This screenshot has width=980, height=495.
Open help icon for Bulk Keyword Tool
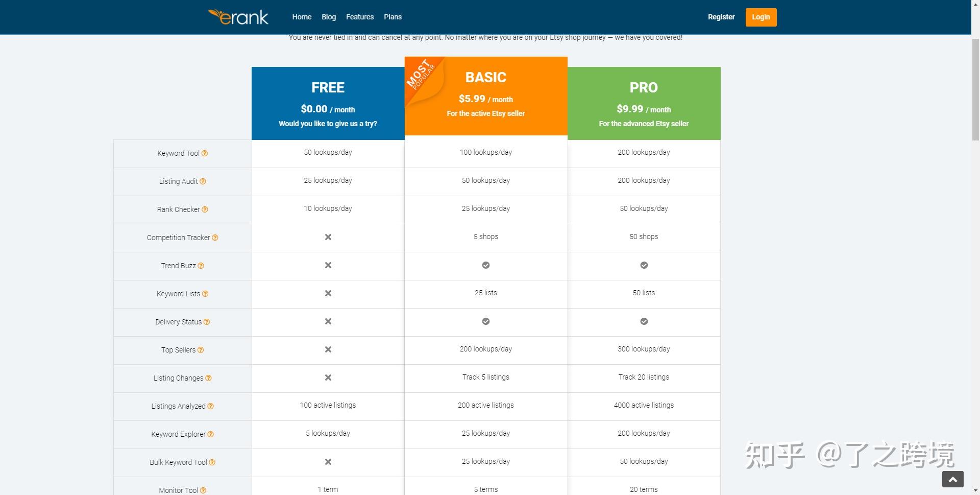pyautogui.click(x=212, y=462)
